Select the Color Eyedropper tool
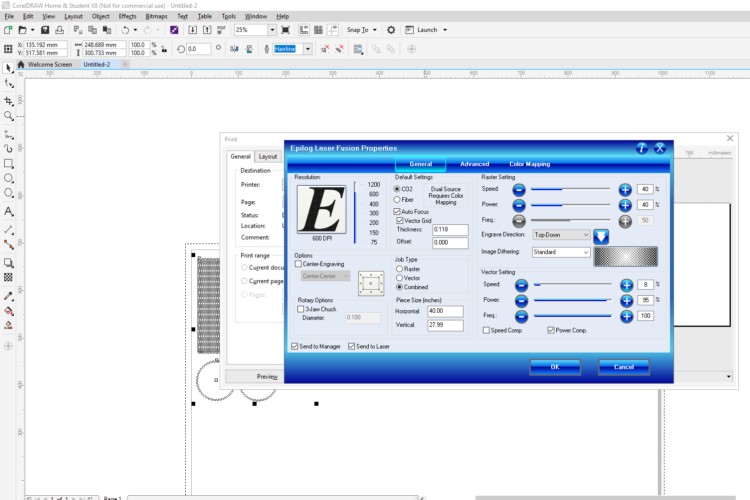This screenshot has height=500, width=750. [8, 296]
